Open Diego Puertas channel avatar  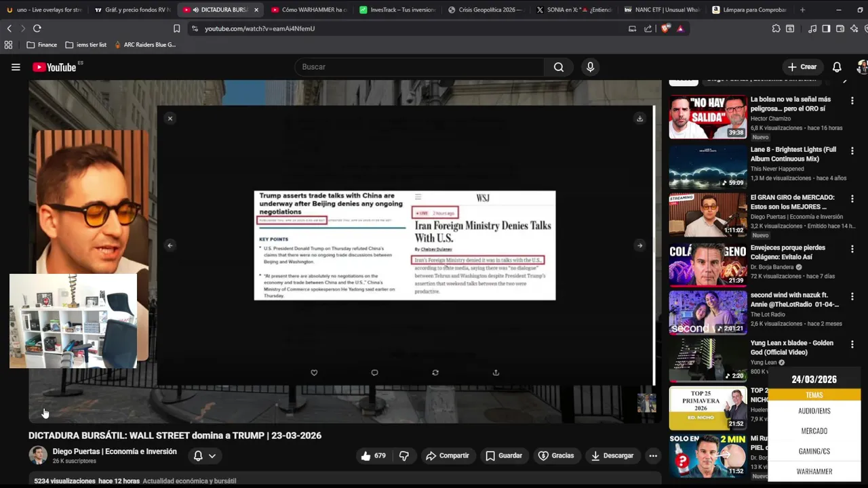tap(38, 455)
